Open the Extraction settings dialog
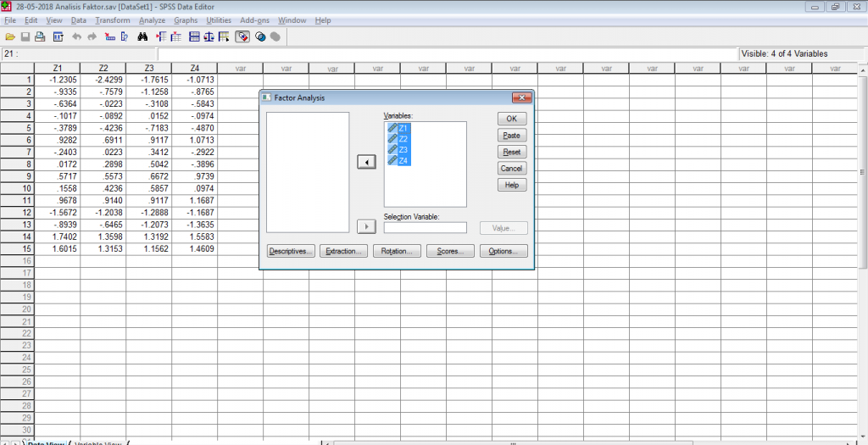 coord(344,252)
